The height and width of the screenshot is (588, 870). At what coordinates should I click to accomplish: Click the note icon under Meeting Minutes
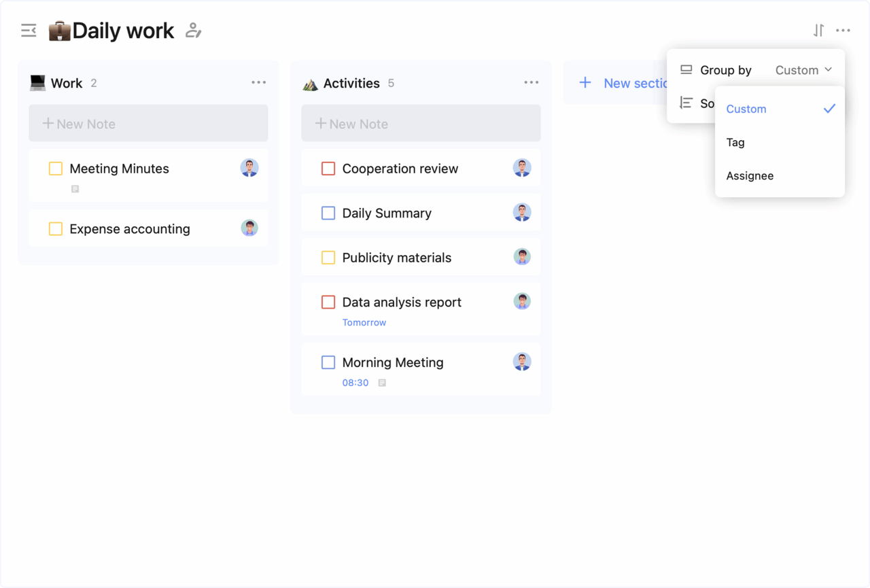point(74,189)
